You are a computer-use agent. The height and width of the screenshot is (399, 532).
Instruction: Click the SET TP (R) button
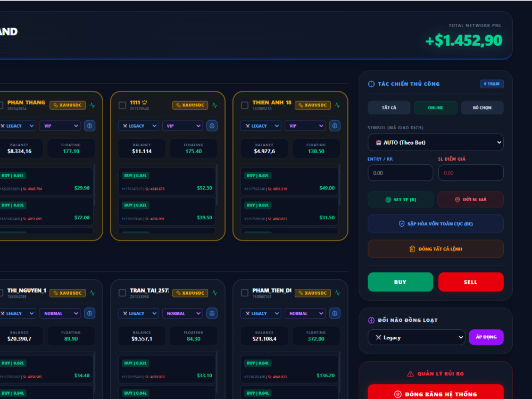click(x=401, y=199)
